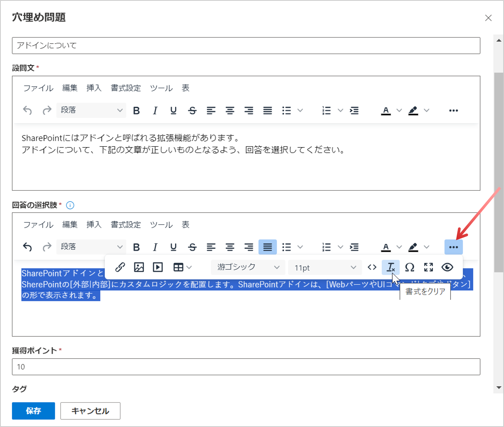Open 段落 format dropdown in 回答の選択肢 editor
The height and width of the screenshot is (427, 504).
pos(91,247)
